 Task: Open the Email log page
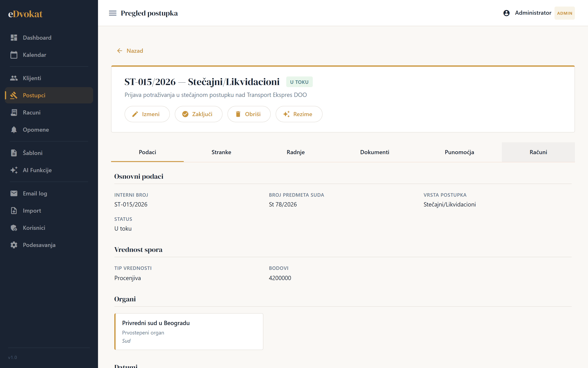click(x=49, y=193)
